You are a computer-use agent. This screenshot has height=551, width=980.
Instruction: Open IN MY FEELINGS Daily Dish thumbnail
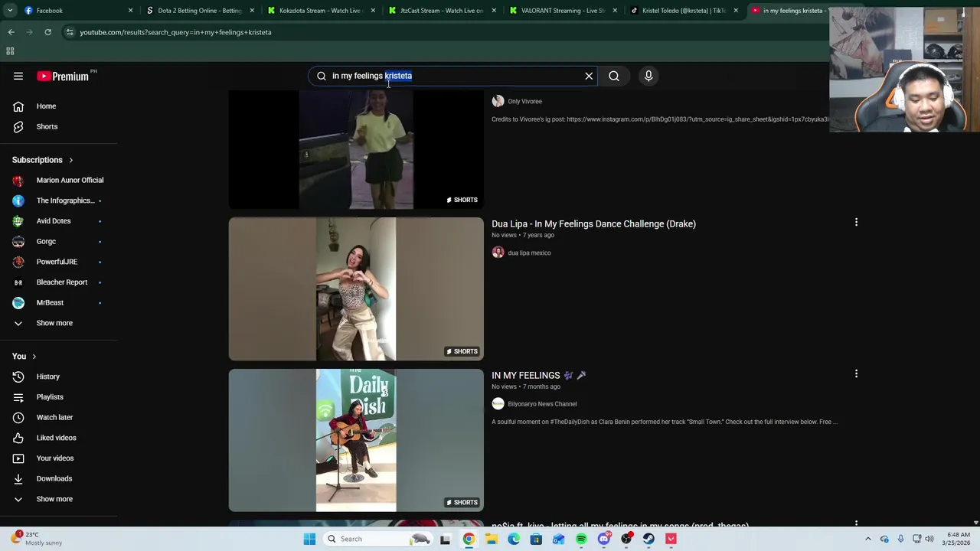(356, 440)
